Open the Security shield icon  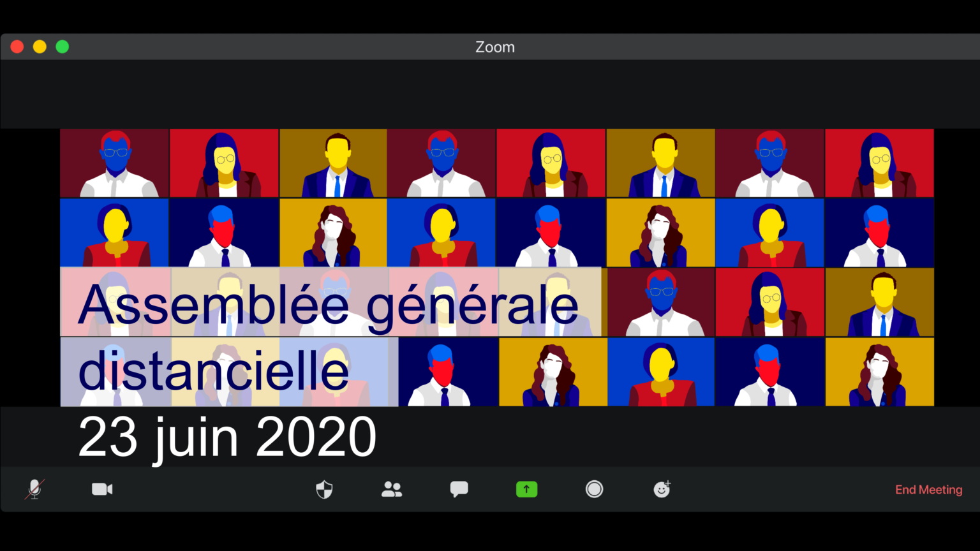tap(324, 489)
